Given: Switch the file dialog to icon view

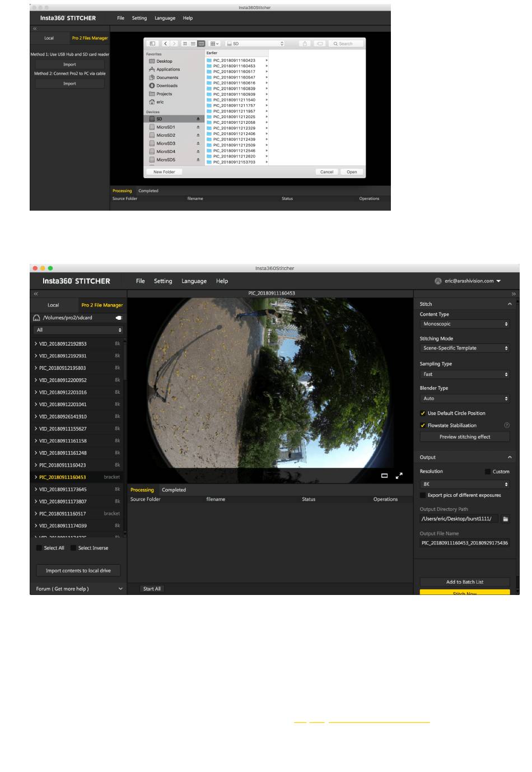Looking at the screenshot, I should tap(185, 43).
